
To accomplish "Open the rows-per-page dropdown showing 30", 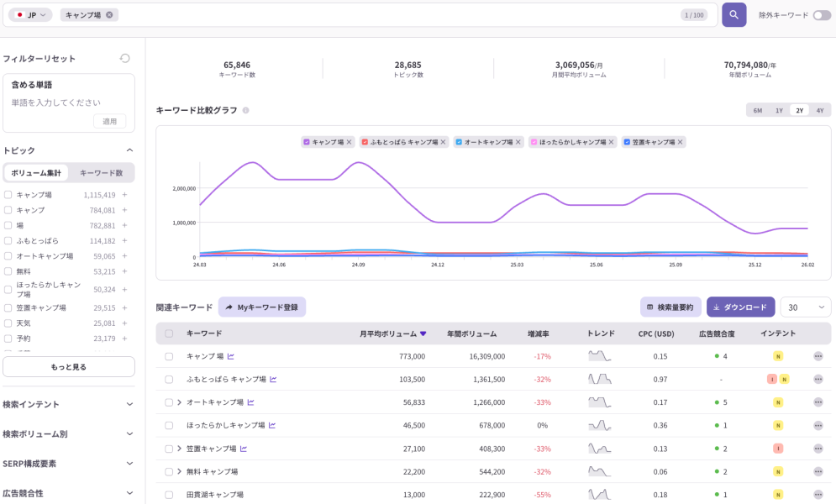I will click(x=805, y=307).
